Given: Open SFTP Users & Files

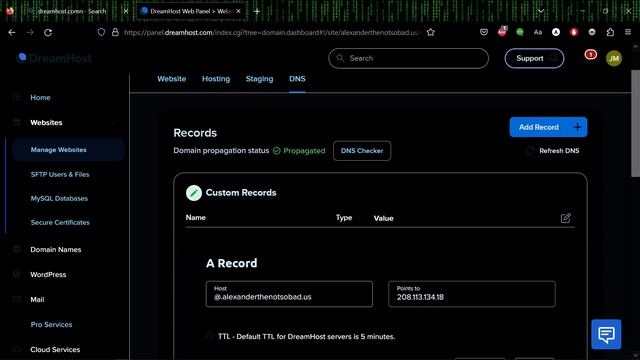Looking at the screenshot, I should pyautogui.click(x=60, y=174).
